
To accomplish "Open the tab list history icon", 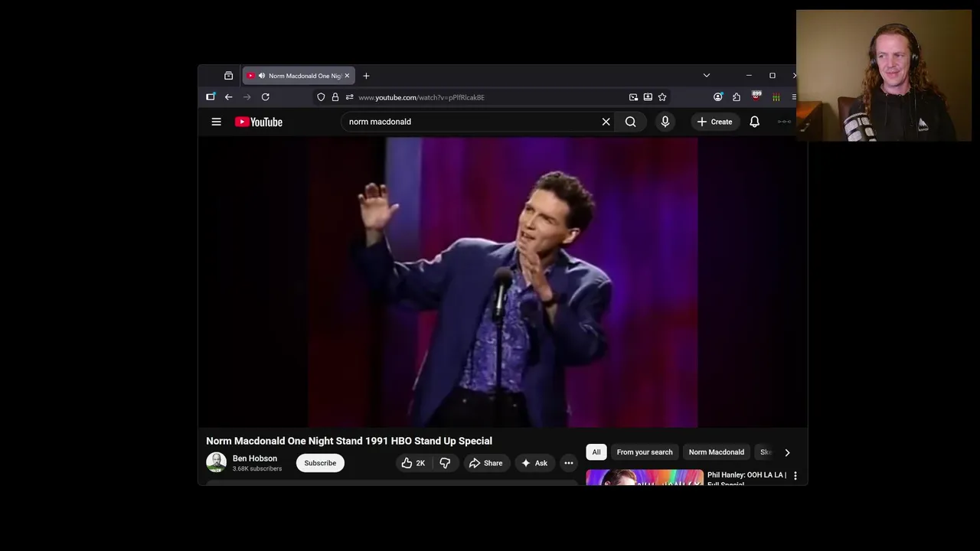I will [x=228, y=76].
